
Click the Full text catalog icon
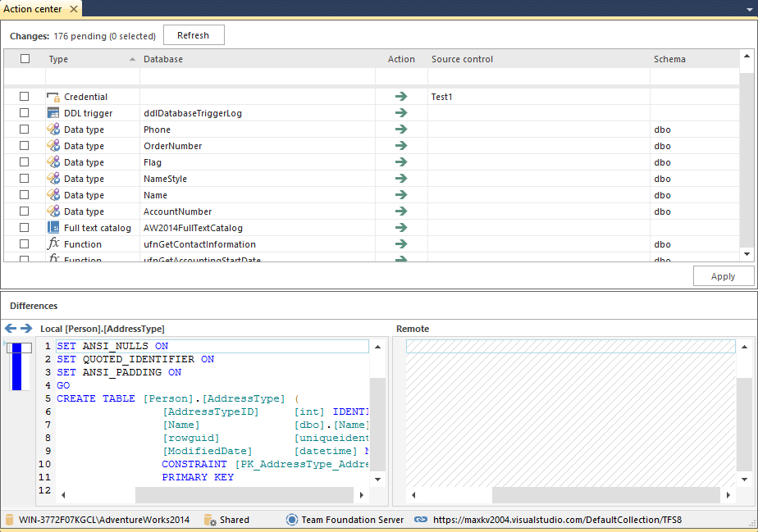tap(53, 227)
